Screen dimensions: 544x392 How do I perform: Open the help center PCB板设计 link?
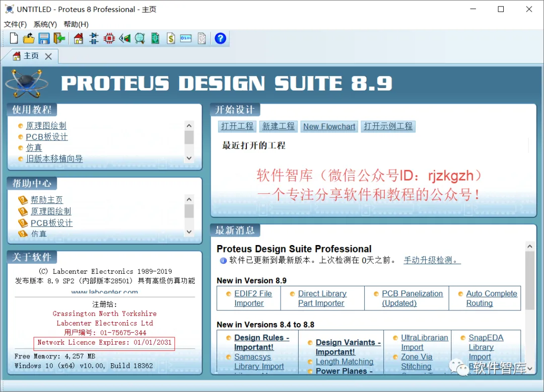coord(52,223)
